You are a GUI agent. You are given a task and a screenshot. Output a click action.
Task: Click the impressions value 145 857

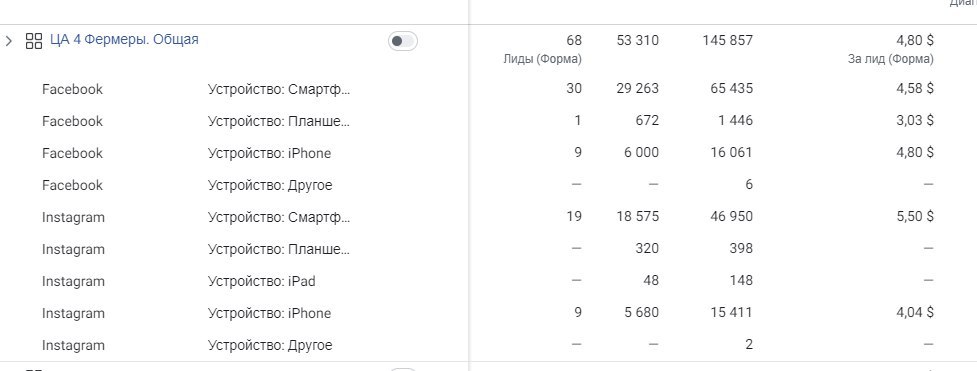pyautogui.click(x=727, y=41)
